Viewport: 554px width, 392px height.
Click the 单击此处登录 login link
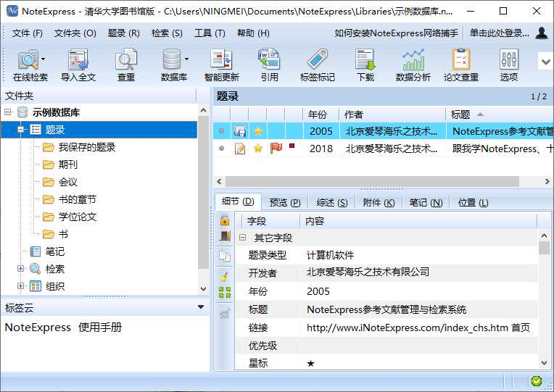[500, 33]
